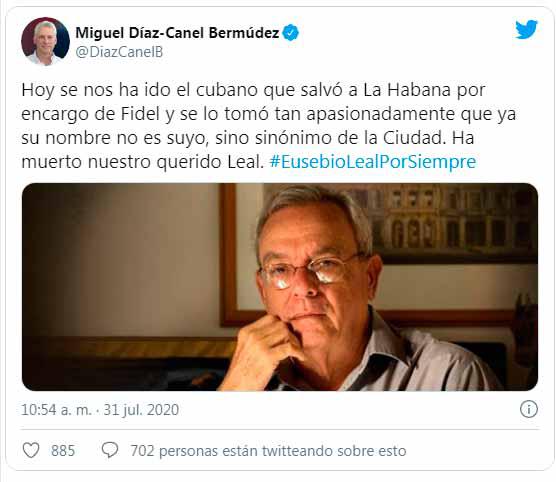Click the tweet text starting 'Hoy se nos ha ido'
The width and height of the screenshot is (556, 482).
[x=268, y=126]
